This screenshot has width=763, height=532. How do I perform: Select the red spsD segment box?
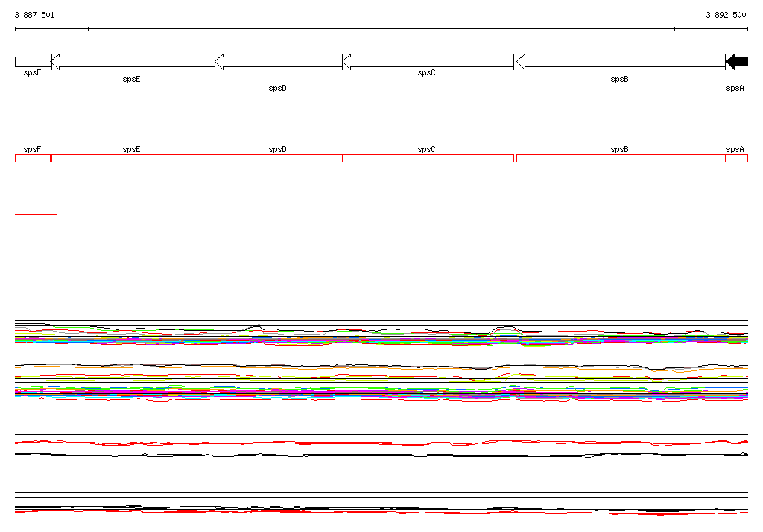click(279, 158)
